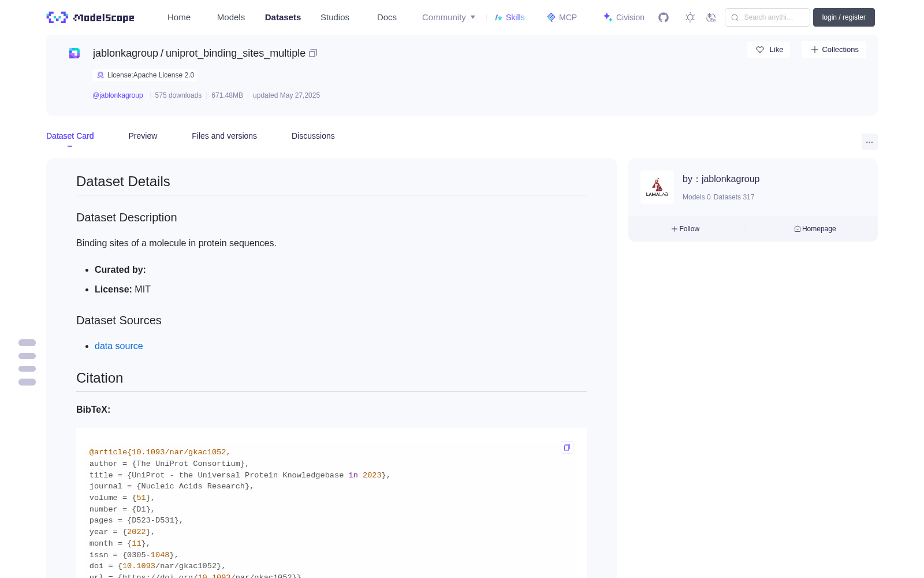Click the '575 downloads' text
The width and height of the screenshot is (924, 578).
(x=178, y=95)
